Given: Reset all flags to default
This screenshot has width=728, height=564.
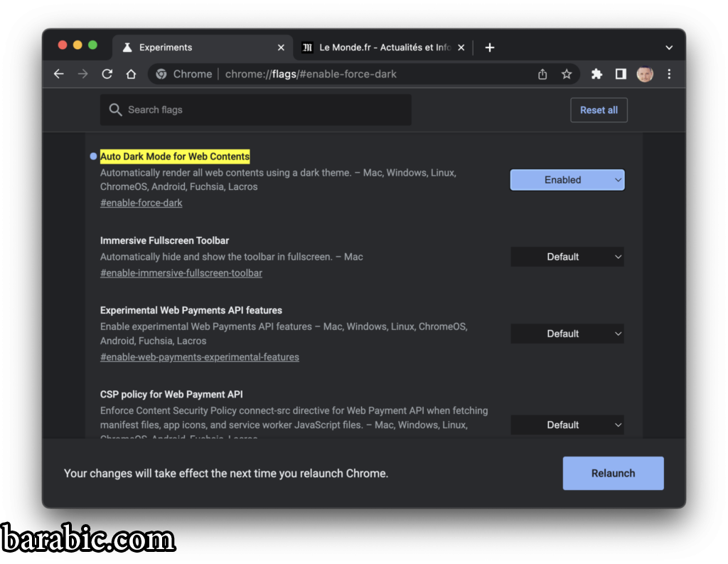Looking at the screenshot, I should point(599,110).
